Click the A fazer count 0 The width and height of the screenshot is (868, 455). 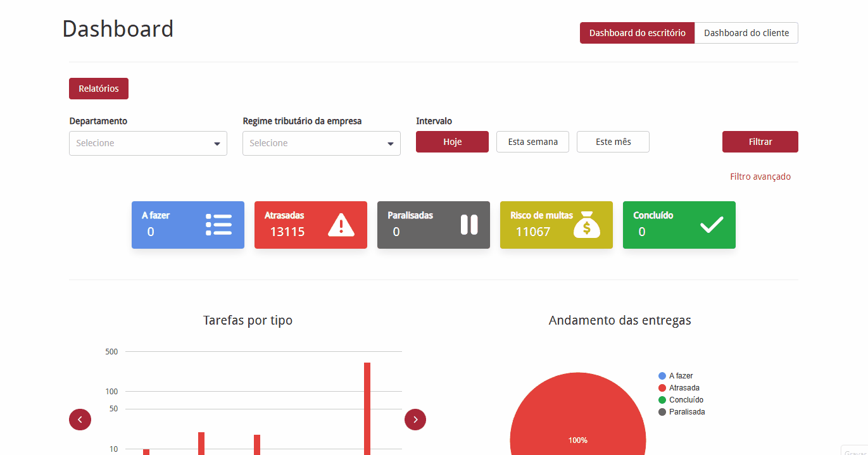151,232
